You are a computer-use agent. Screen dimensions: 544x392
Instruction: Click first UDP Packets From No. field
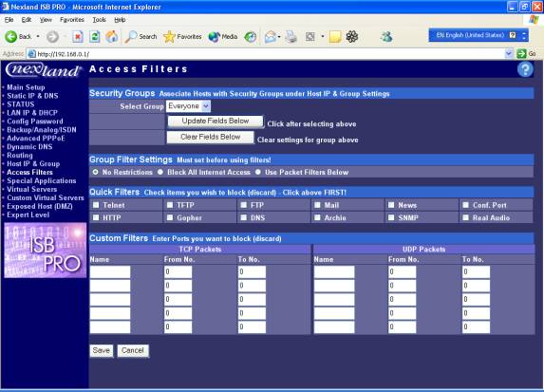pyautogui.click(x=403, y=272)
